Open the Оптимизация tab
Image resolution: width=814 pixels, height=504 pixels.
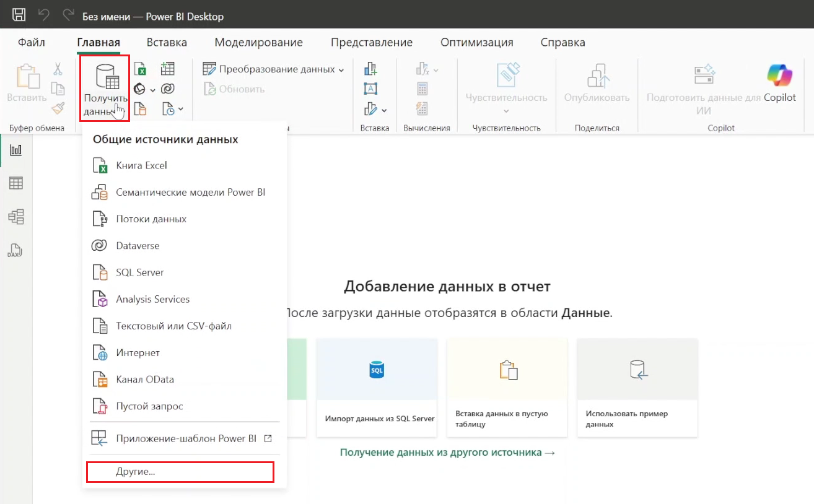point(477,43)
